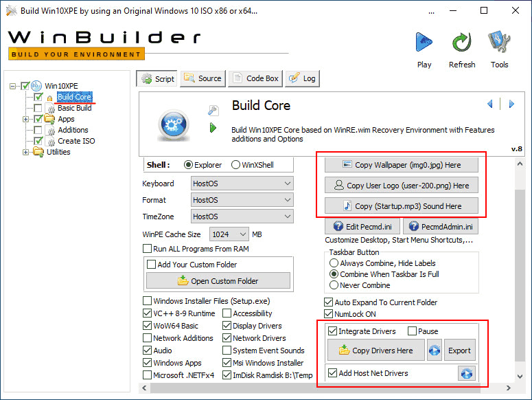The image size is (532, 400).
Task: Expand the Apps tree node
Action: click(x=26, y=119)
